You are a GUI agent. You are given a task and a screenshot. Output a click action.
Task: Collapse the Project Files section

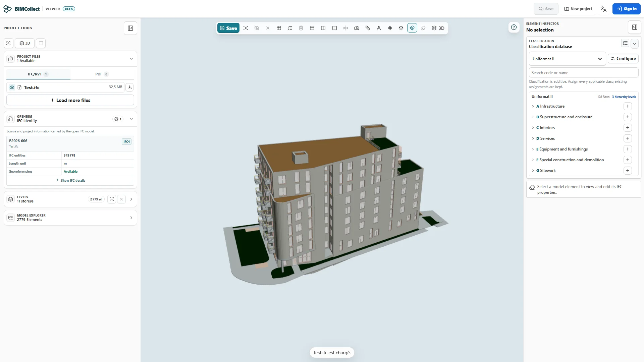(x=131, y=59)
